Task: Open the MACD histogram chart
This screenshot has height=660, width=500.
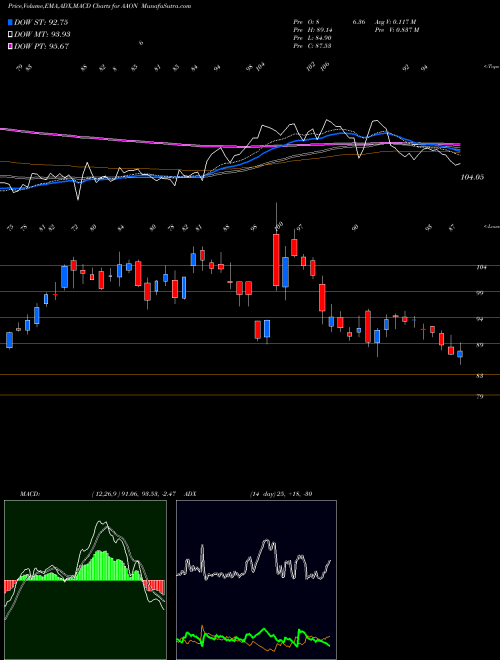Action: point(85,580)
